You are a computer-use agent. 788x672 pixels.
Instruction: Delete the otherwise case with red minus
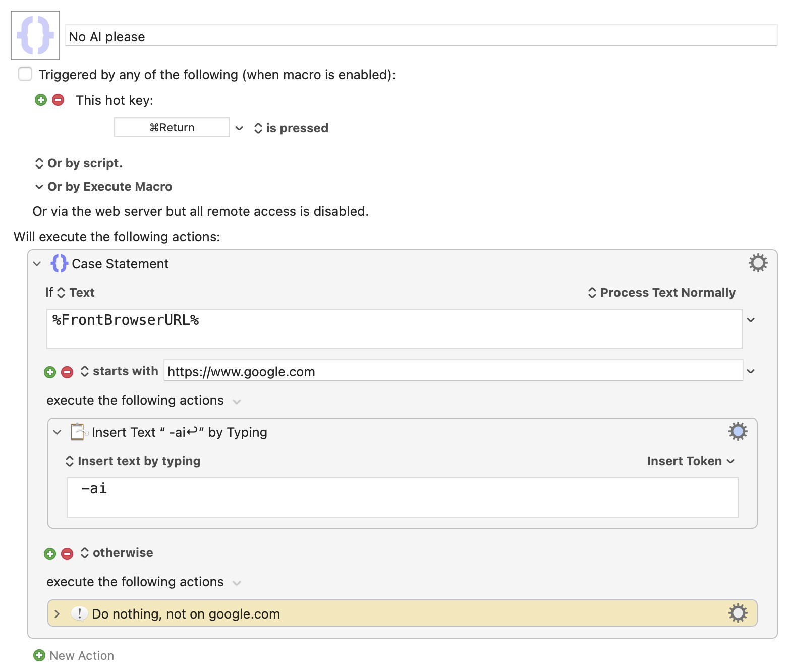[x=67, y=554]
